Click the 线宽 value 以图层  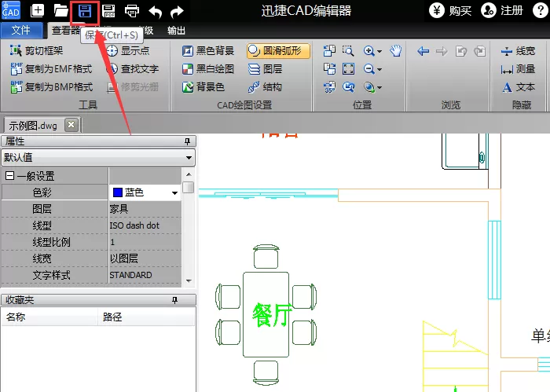click(x=145, y=258)
